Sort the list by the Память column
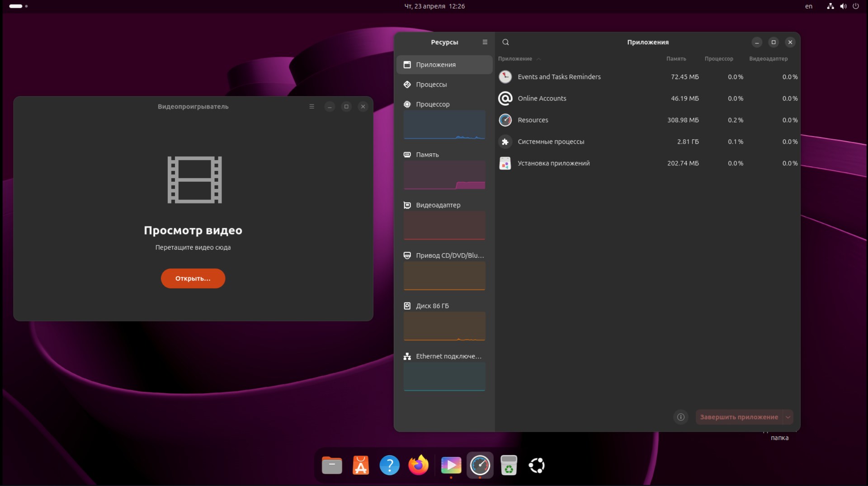Screen dimensions: 868x486 (676, 59)
